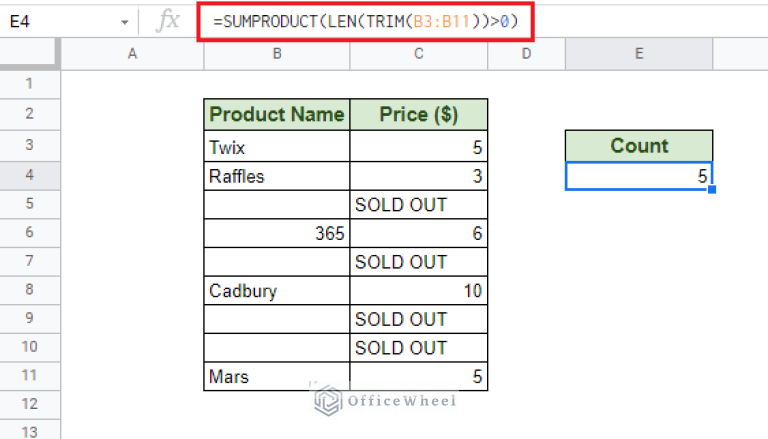The width and height of the screenshot is (768, 439).
Task: Select column C header
Action: [419, 54]
